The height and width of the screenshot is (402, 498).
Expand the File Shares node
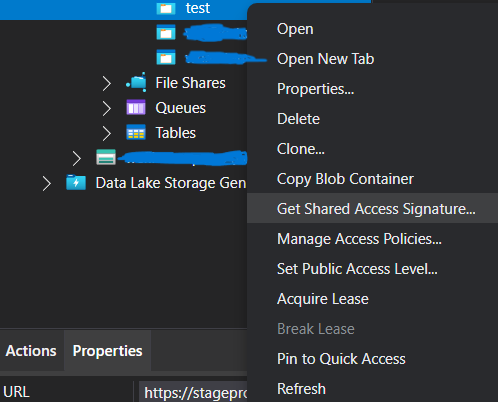click(x=107, y=83)
